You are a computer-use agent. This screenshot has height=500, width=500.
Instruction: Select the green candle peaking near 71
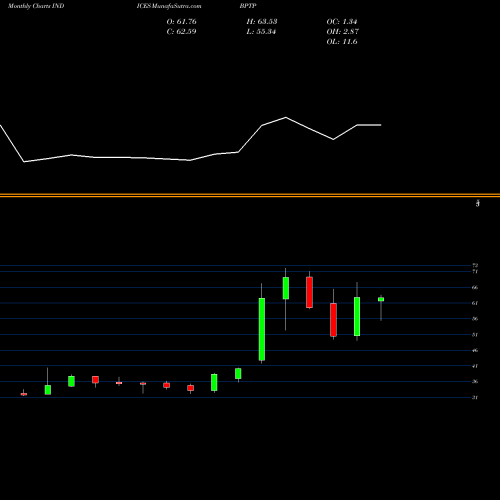point(286,288)
